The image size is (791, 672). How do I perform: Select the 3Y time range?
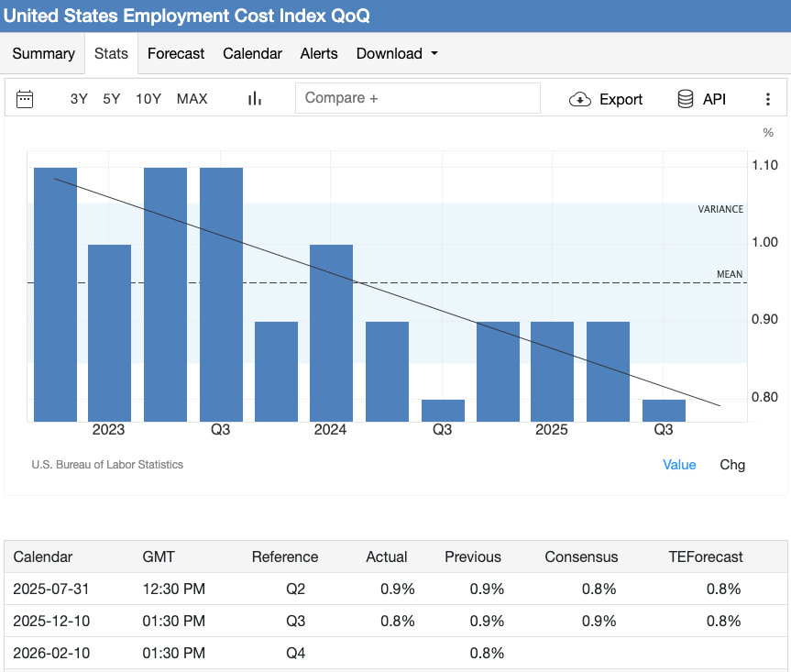pyautogui.click(x=79, y=99)
